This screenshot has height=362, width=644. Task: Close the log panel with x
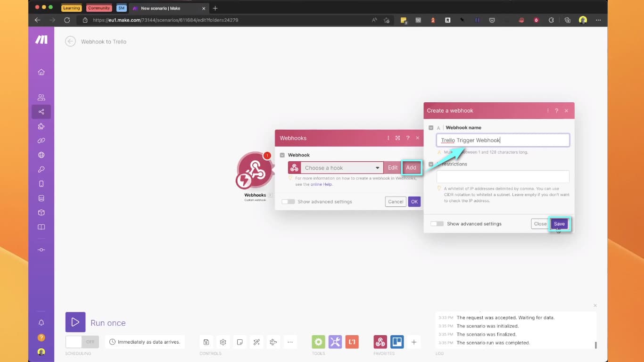pos(595,306)
